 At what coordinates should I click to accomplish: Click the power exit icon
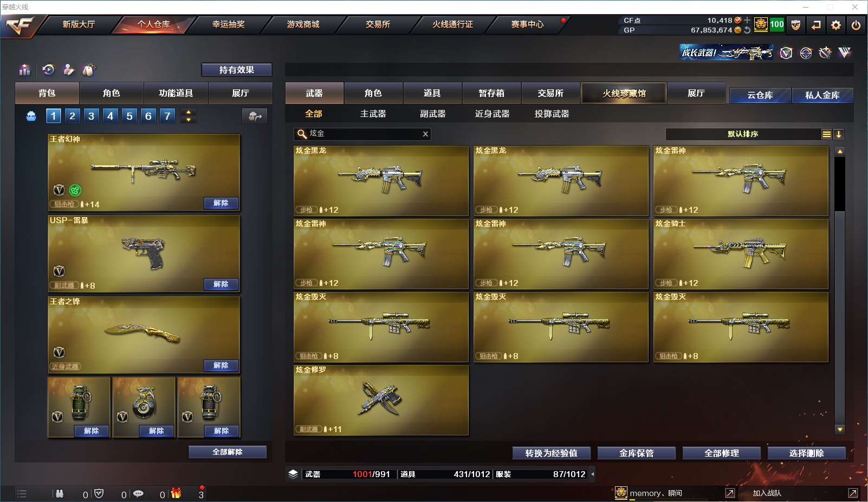(x=856, y=25)
